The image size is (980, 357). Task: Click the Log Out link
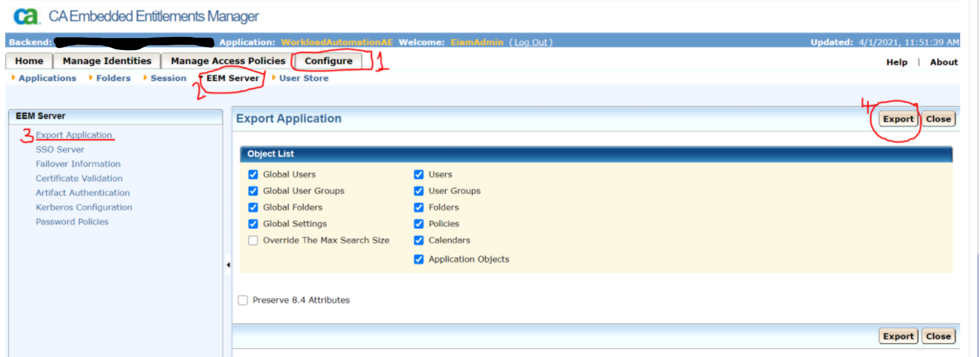[530, 42]
